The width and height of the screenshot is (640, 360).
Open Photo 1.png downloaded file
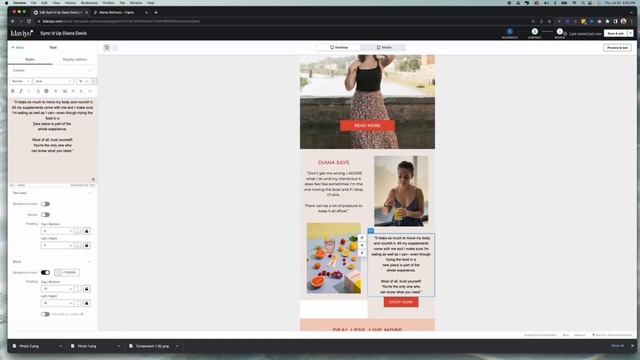[x=87, y=346]
